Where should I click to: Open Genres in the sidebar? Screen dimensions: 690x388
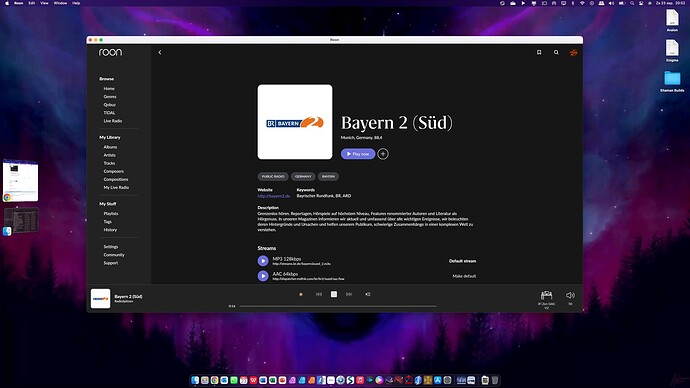click(x=110, y=97)
